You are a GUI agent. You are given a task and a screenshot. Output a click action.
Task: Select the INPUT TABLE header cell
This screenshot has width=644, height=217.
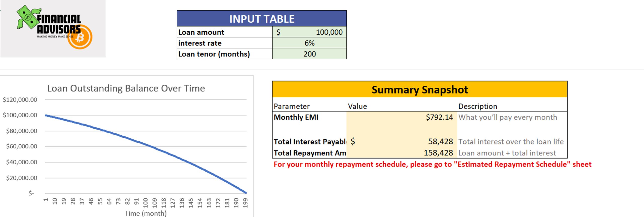coord(262,19)
